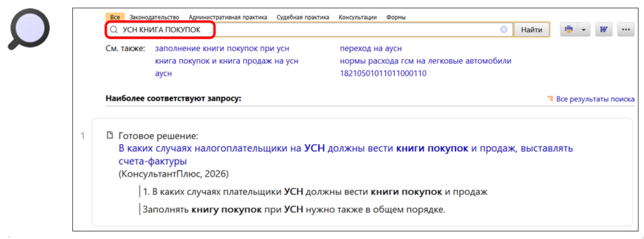Open suggestion книга покупок и книга продаж на усн
The width and height of the screenshot is (644, 239).
(x=226, y=61)
